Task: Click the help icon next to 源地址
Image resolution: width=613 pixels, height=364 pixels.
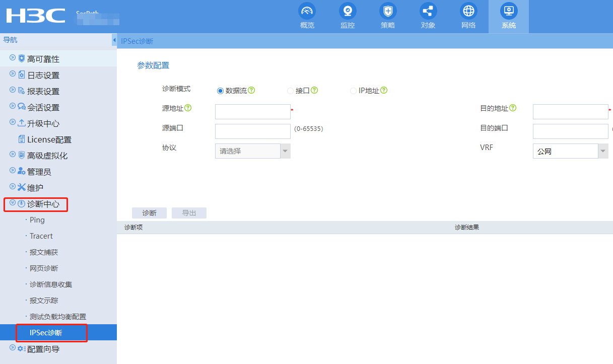Action: click(188, 108)
